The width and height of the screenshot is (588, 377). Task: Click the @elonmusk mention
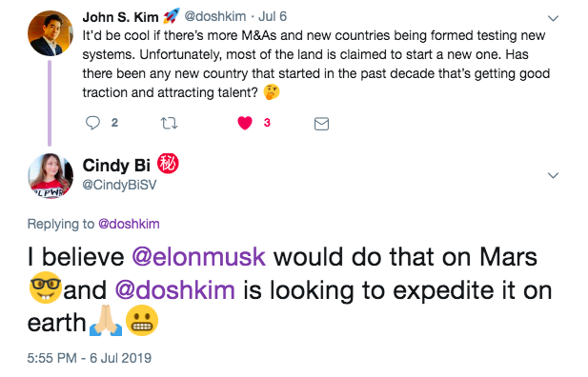[x=198, y=257]
